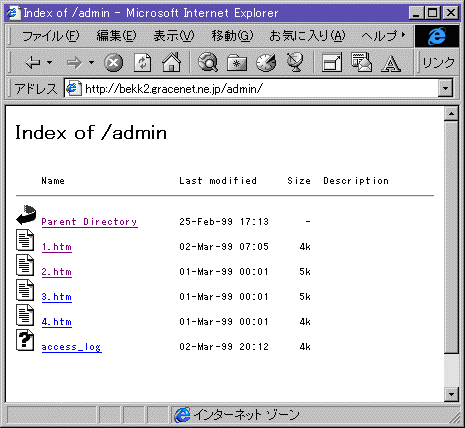The height and width of the screenshot is (428, 465).
Task: Click the vertical scrollbar down arrow
Action: pos(451,394)
